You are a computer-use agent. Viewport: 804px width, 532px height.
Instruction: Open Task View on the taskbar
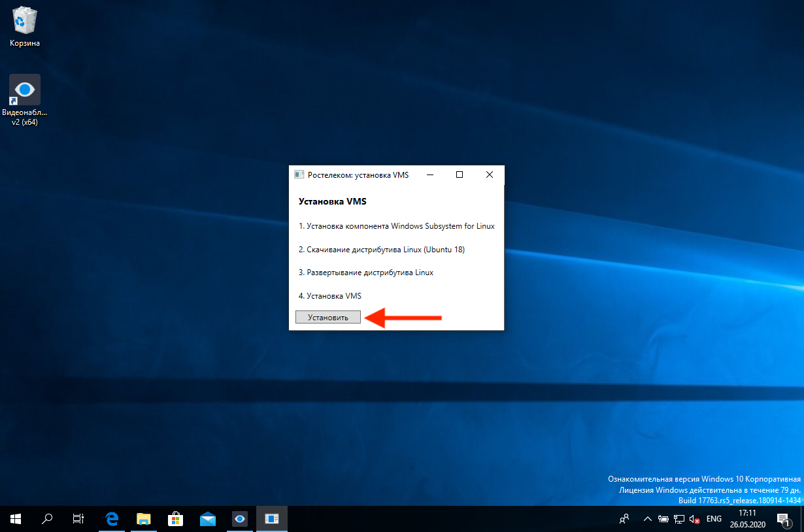[78, 519]
